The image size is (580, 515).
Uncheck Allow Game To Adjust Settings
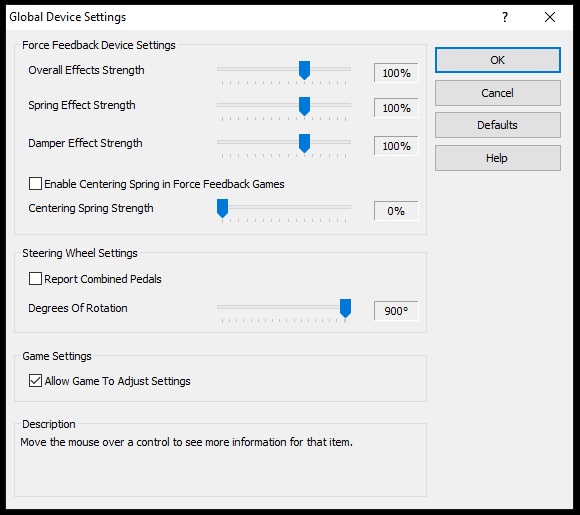tap(35, 381)
